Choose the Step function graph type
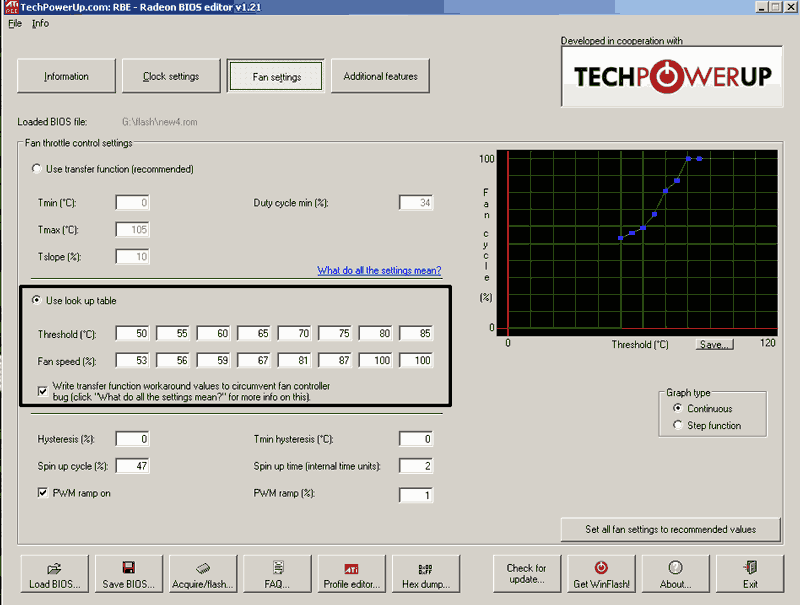This screenshot has height=605, width=800. coord(680,425)
